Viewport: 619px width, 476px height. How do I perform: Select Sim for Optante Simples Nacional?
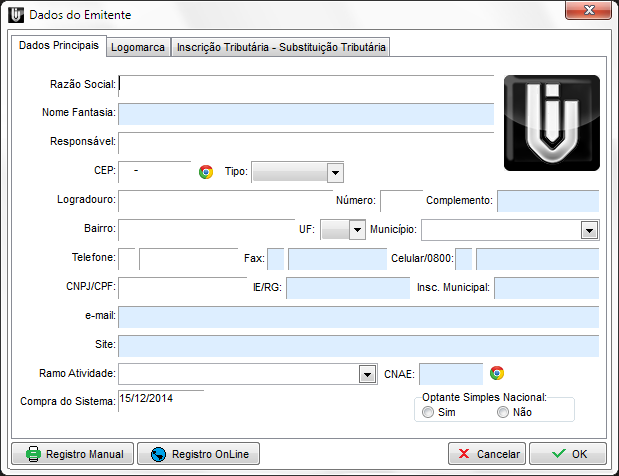(x=428, y=412)
